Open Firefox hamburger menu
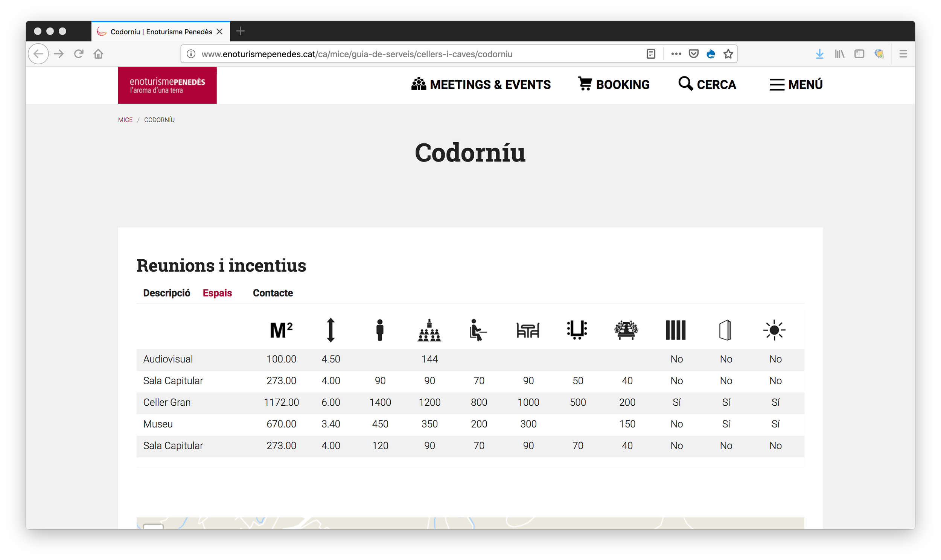The height and width of the screenshot is (560, 941). [x=903, y=54]
